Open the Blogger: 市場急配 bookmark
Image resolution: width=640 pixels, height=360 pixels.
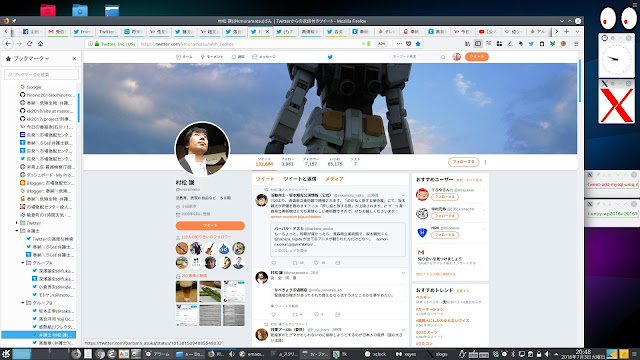[47, 183]
